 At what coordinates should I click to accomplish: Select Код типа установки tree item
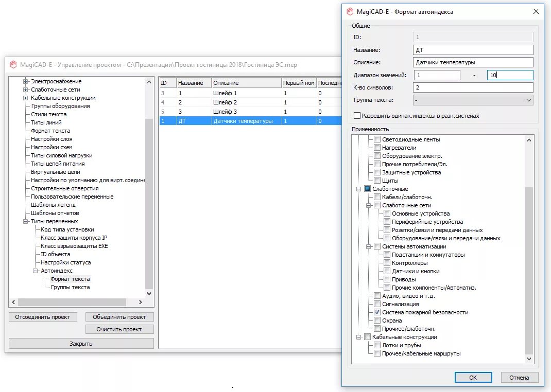point(67,229)
